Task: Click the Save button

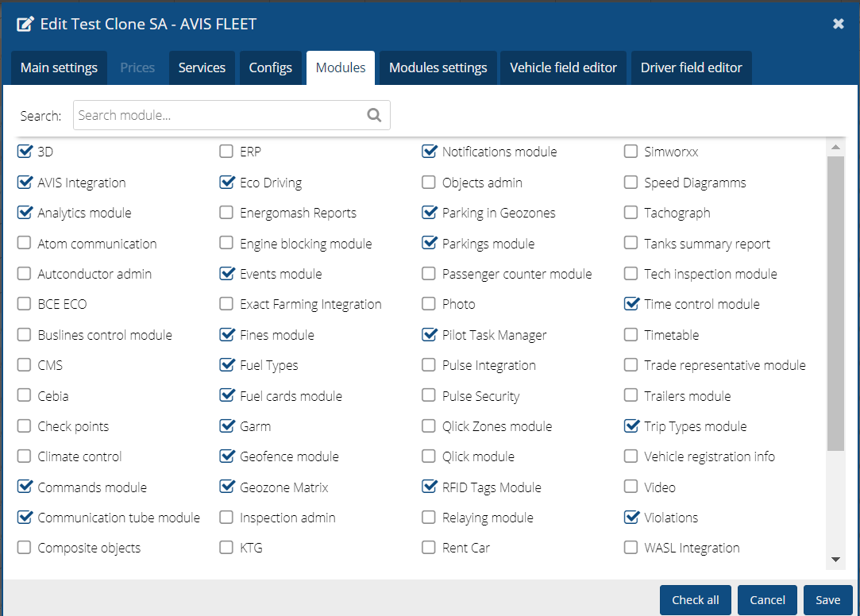Action: [827, 600]
